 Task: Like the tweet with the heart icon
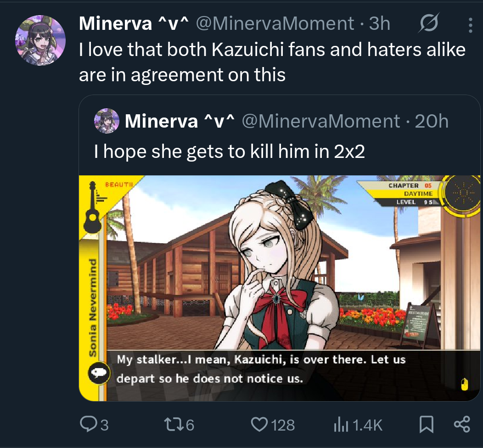coord(259,424)
